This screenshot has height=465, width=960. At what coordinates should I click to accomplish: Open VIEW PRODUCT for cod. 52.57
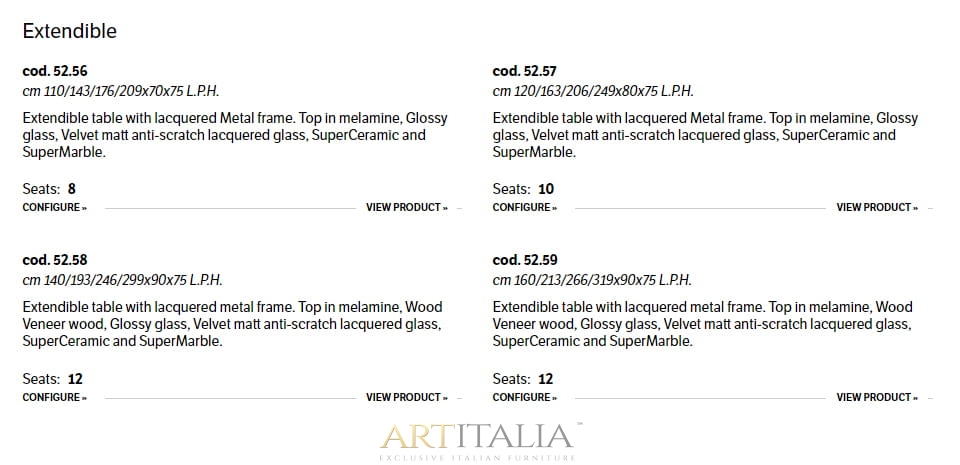(x=876, y=208)
